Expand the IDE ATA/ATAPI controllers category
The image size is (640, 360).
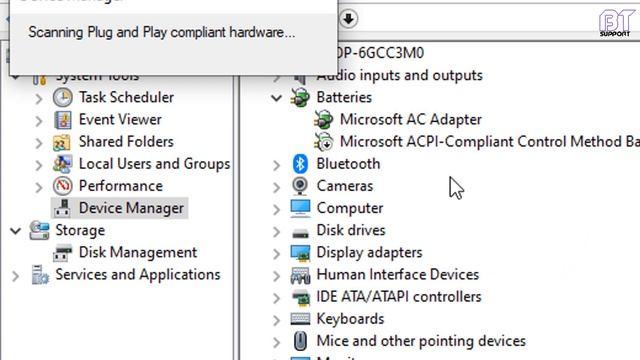276,298
